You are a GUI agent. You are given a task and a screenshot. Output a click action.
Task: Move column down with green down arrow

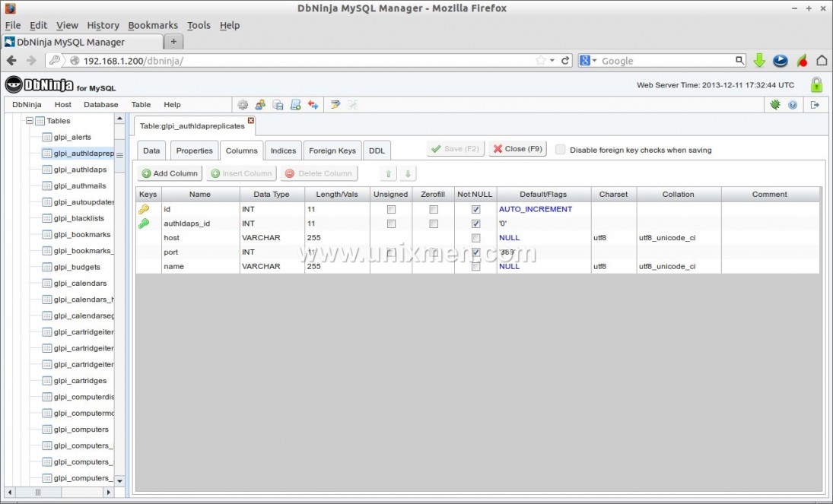click(x=408, y=173)
